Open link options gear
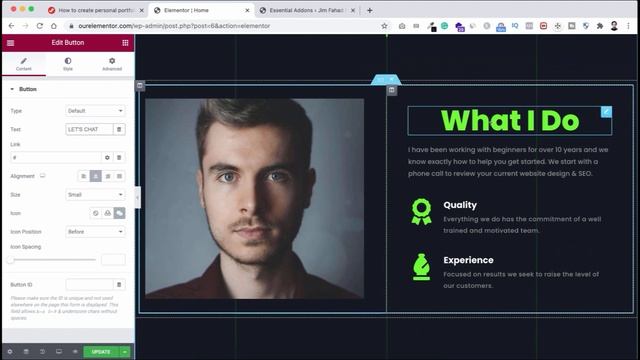640x360 pixels. pyautogui.click(x=107, y=158)
